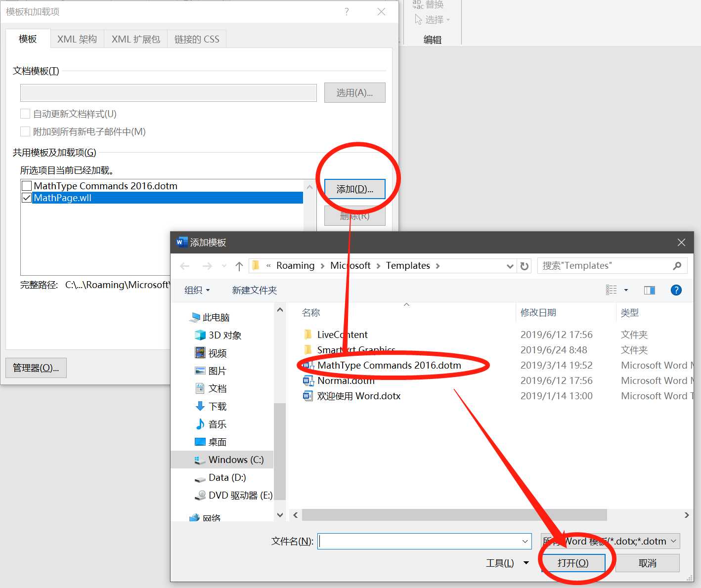Open the file dialog help icon
This screenshot has height=588, width=701.
click(676, 290)
